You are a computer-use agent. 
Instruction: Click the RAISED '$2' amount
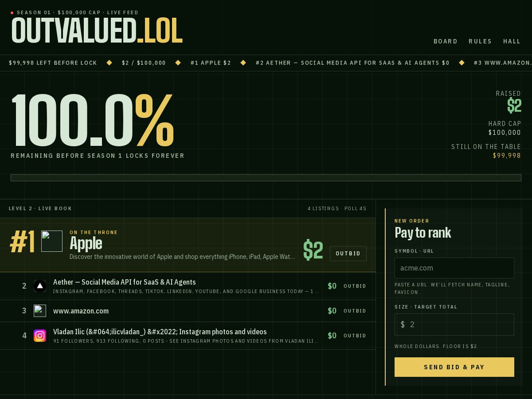pyautogui.click(x=514, y=106)
